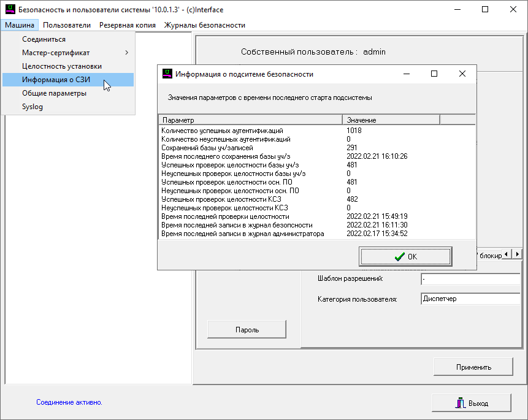Open the Журналы безопасности menu
The width and height of the screenshot is (528, 420).
point(204,25)
